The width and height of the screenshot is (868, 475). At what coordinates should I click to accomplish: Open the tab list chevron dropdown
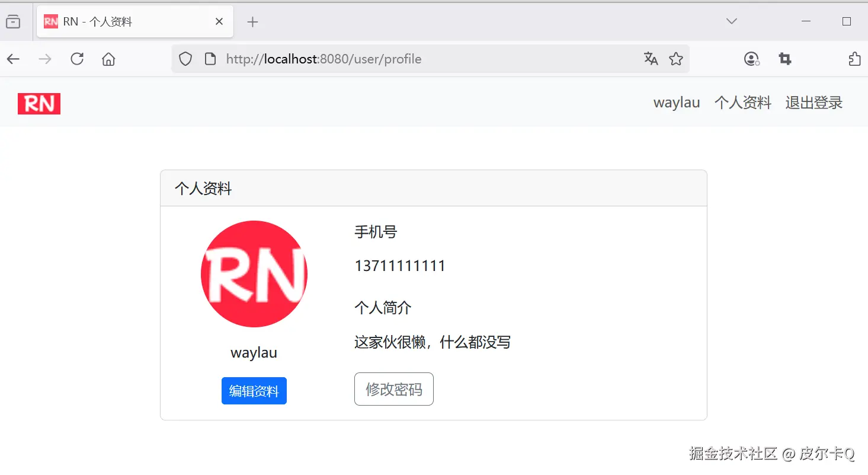[731, 21]
